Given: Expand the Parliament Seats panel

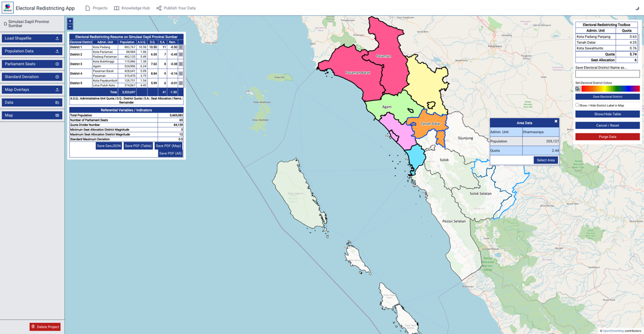Looking at the screenshot, I should [32, 64].
